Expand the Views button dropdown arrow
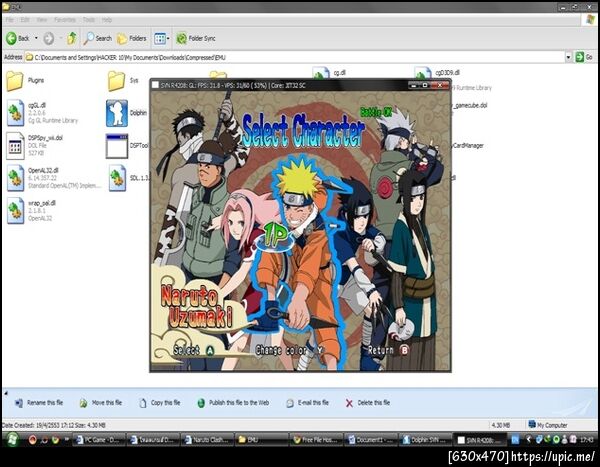Image resolution: width=600 pixels, height=467 pixels. [168, 38]
